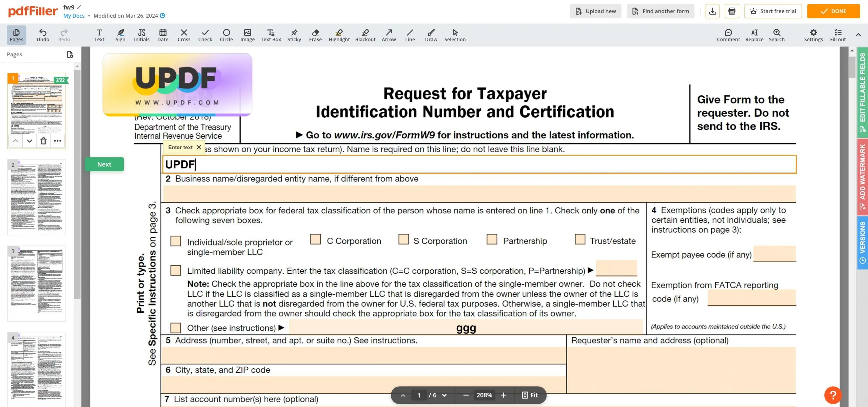Check the S Corporation classification box
868x407 pixels.
[403, 239]
